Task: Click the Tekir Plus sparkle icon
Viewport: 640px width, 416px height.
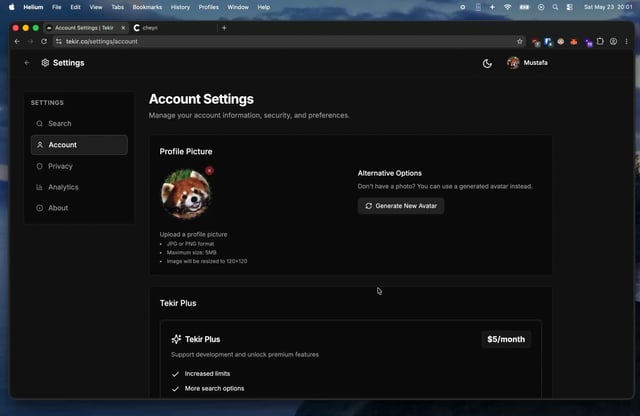Action: [x=176, y=339]
